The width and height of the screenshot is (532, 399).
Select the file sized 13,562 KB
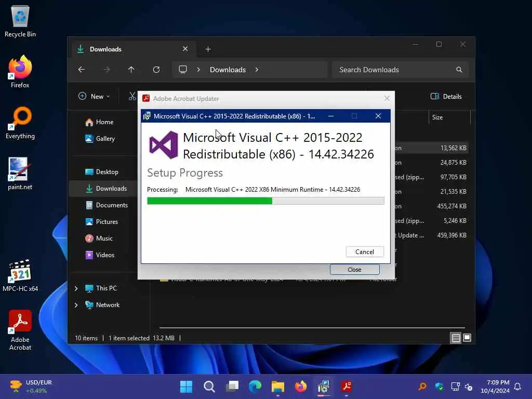pyautogui.click(x=453, y=148)
